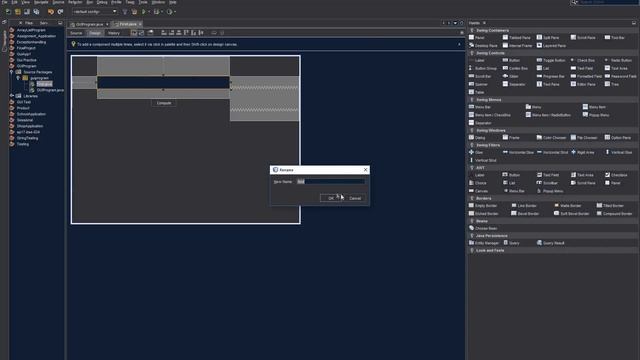The height and width of the screenshot is (360, 640).
Task: Select the Popup Menu in Swing Menus
Action: (596, 115)
